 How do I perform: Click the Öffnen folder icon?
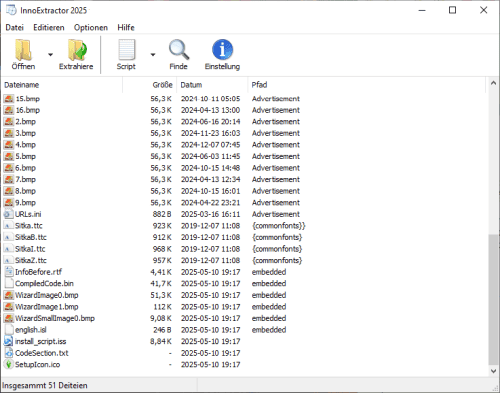(x=23, y=50)
